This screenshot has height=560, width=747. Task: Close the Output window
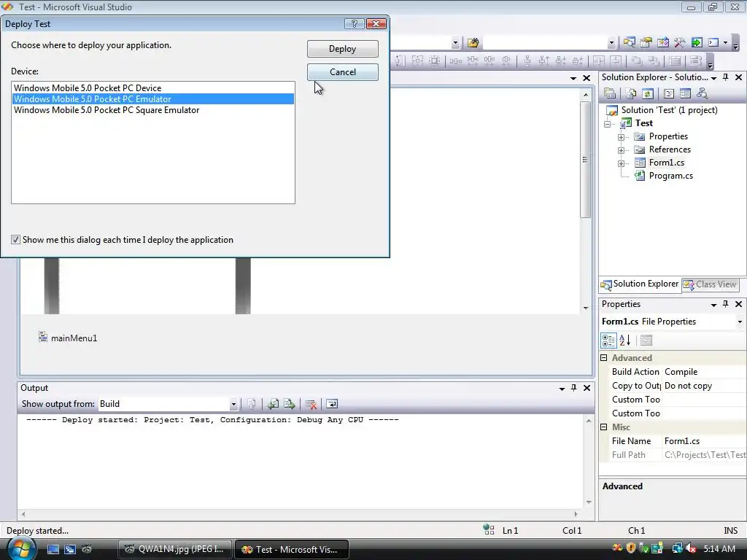[x=587, y=388]
